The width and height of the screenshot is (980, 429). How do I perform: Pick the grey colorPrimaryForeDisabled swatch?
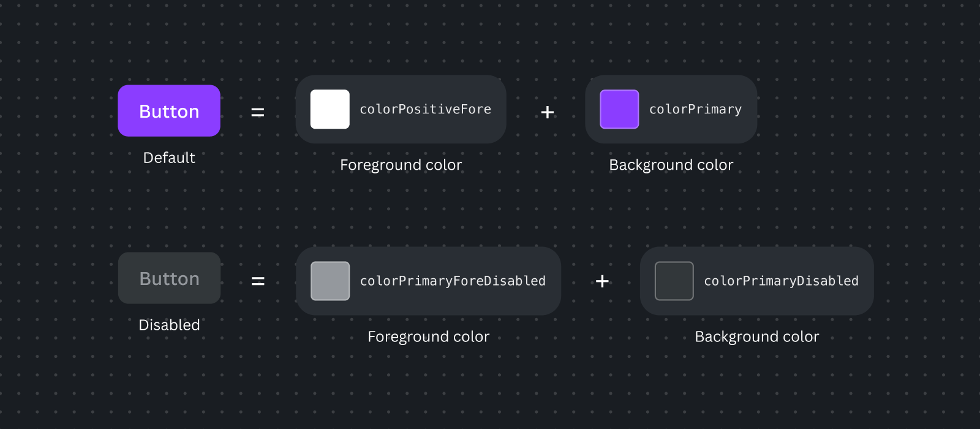tap(330, 281)
